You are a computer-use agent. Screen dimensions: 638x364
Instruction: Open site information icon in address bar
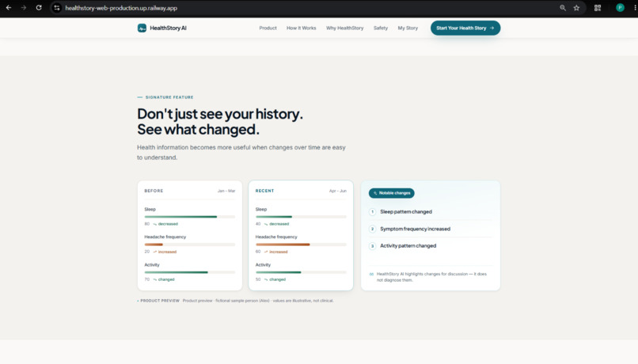coord(56,8)
